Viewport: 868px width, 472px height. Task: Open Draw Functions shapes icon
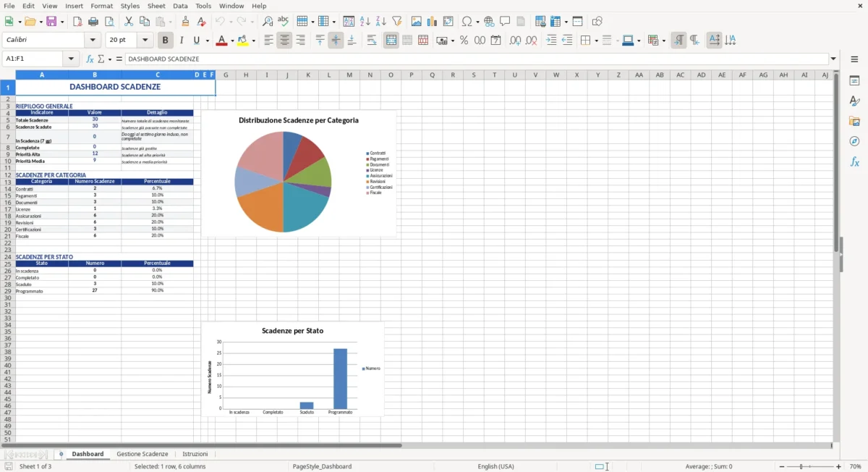597,22
